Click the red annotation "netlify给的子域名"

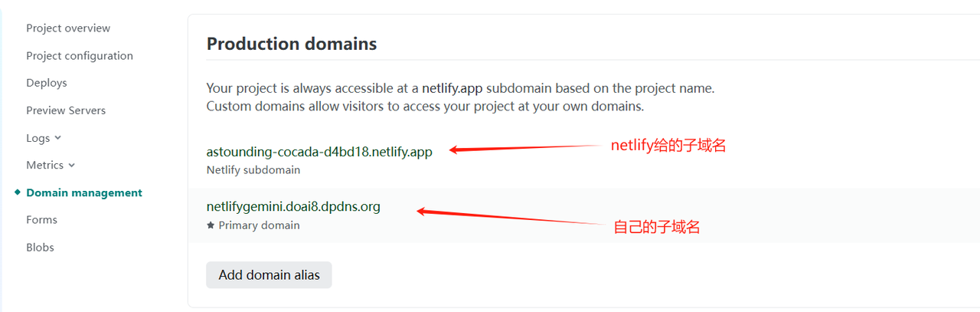(x=668, y=145)
